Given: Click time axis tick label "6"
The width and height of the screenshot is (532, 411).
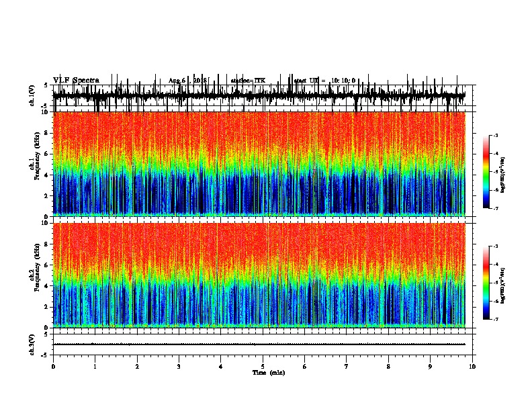Looking at the screenshot, I should 304,367.
